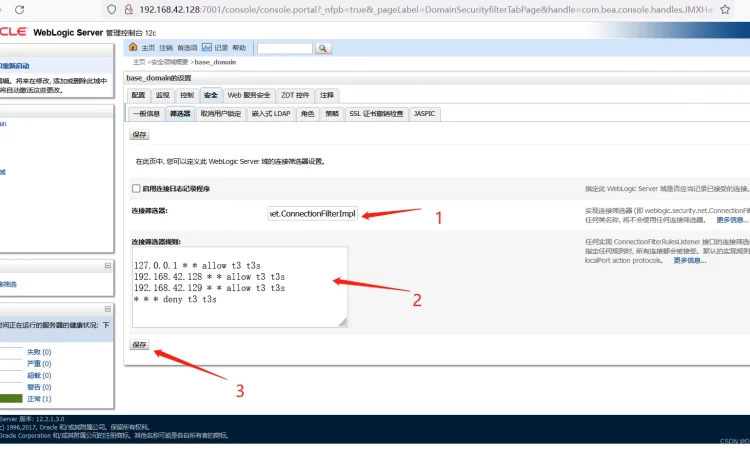Collapse the left panel above the health status panel
This screenshot has width=750, height=450.
108,265
